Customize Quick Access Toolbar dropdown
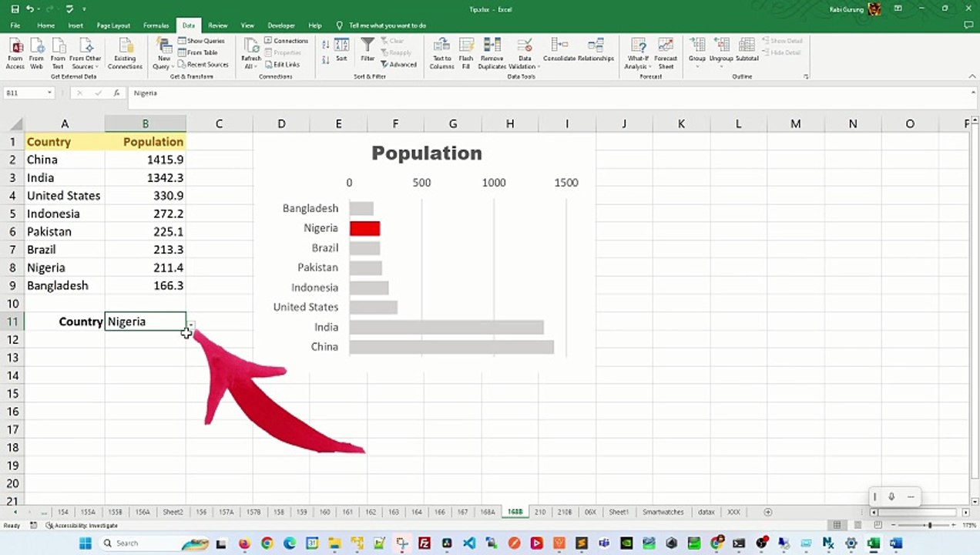980x555 pixels. click(x=84, y=9)
